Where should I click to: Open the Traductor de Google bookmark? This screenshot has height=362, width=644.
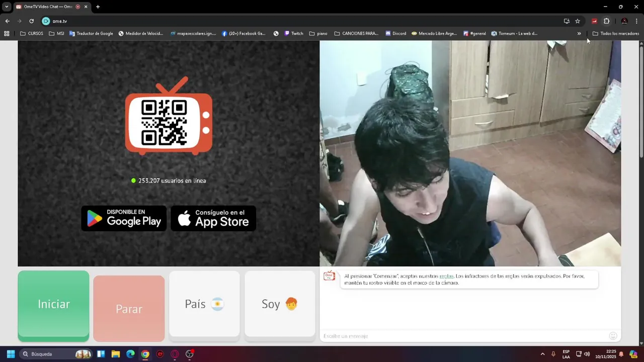pos(91,34)
